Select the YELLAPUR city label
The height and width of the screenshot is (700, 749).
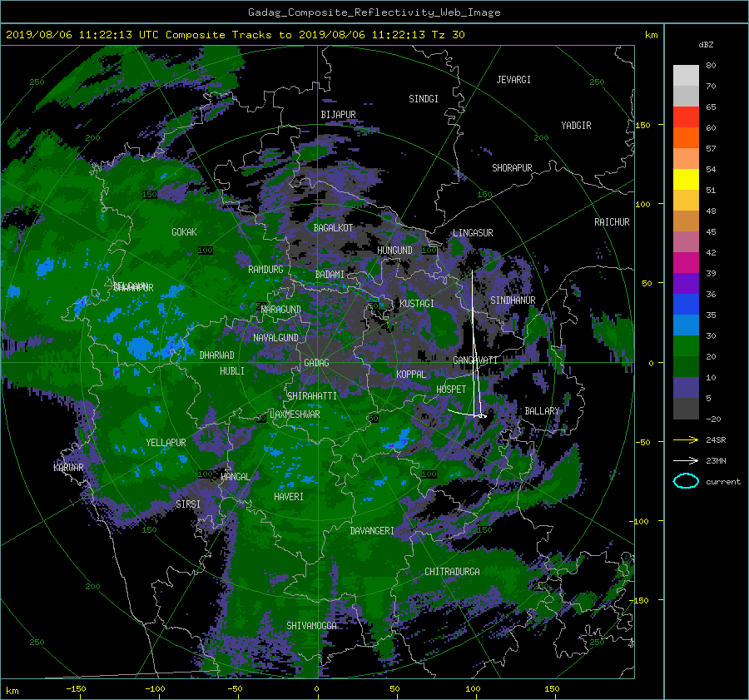(166, 443)
